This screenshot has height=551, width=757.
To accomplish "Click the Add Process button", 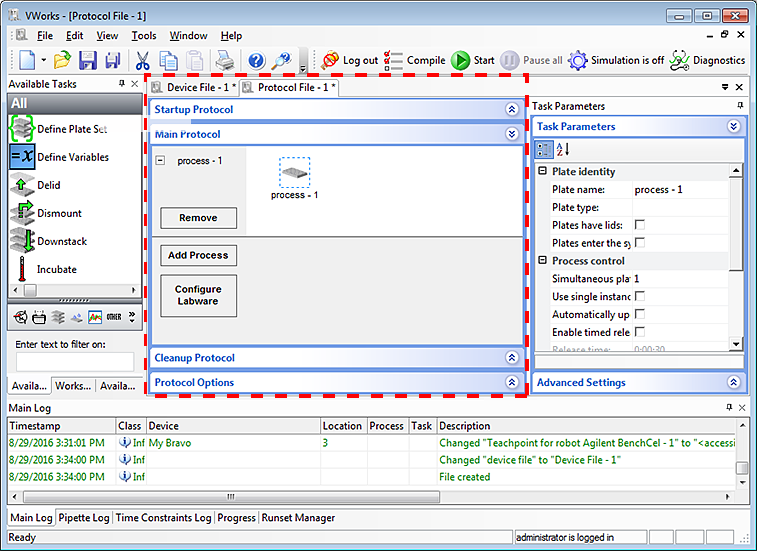I will 198,255.
